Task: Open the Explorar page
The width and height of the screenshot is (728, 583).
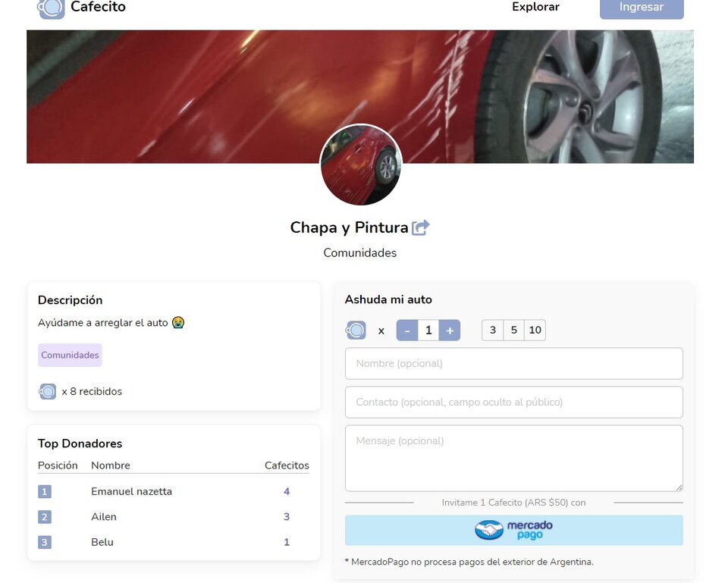Action: tap(535, 7)
